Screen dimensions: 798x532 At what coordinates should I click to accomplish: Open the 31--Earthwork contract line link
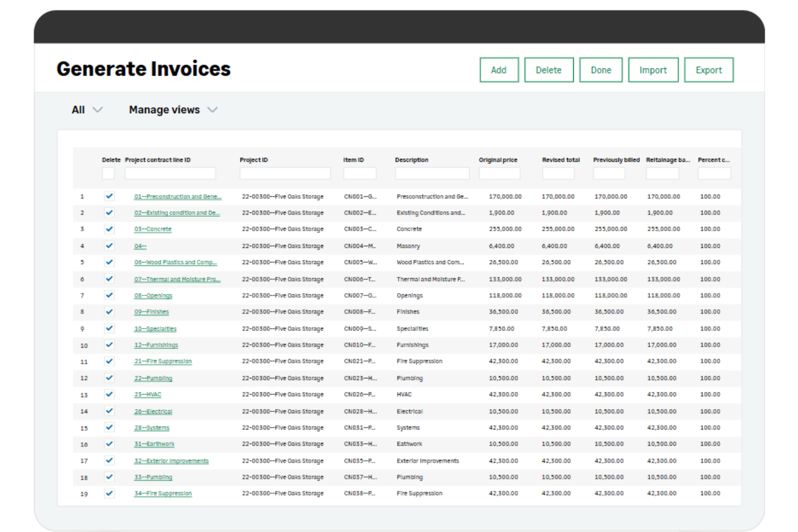pos(154,444)
